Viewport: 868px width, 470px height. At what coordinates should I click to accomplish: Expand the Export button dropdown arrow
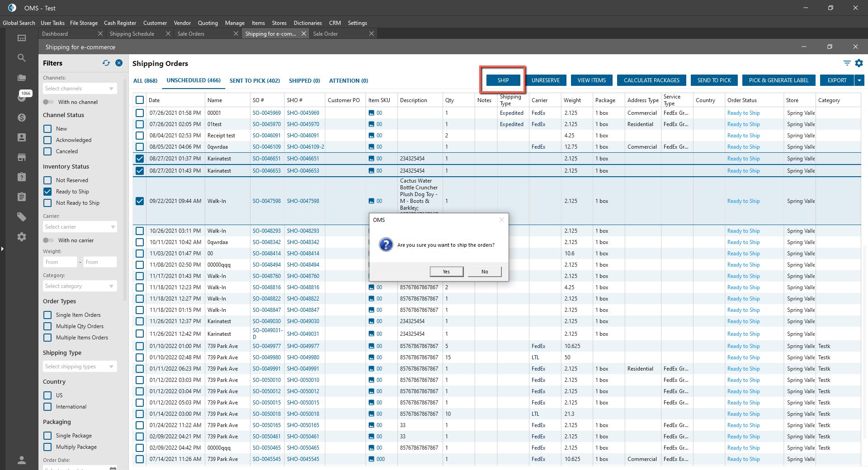tap(859, 80)
